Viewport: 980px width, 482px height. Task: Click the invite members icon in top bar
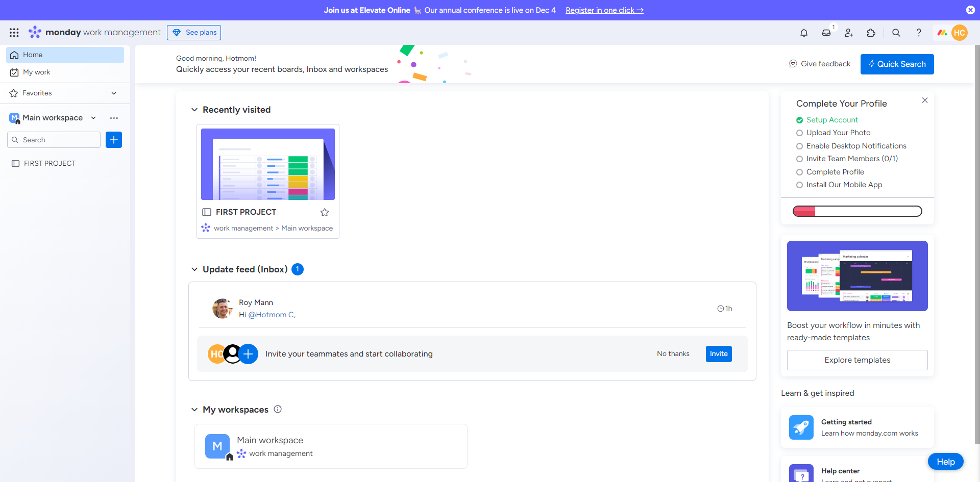click(x=849, y=33)
